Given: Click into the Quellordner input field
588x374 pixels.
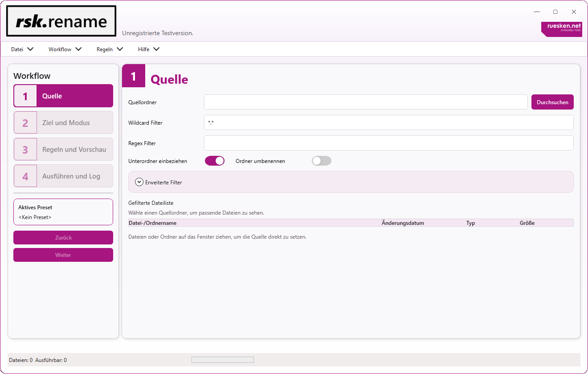Looking at the screenshot, I should click(x=365, y=102).
